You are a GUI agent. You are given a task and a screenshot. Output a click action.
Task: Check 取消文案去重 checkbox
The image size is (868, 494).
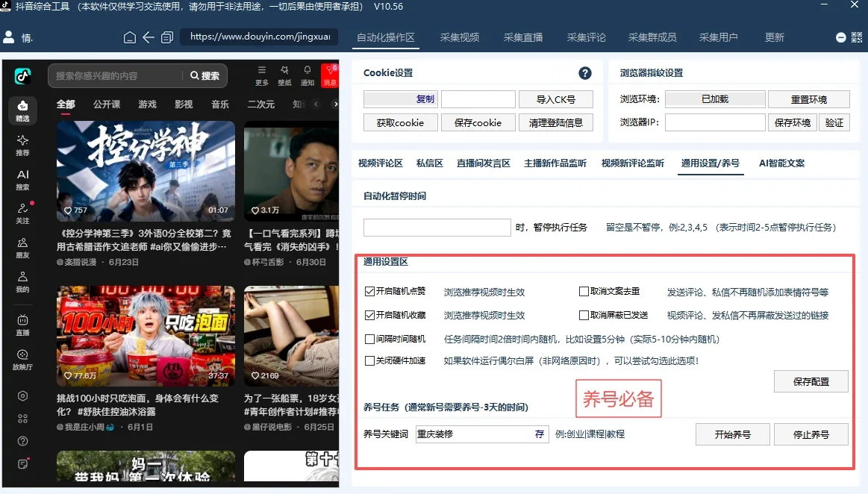coord(584,292)
